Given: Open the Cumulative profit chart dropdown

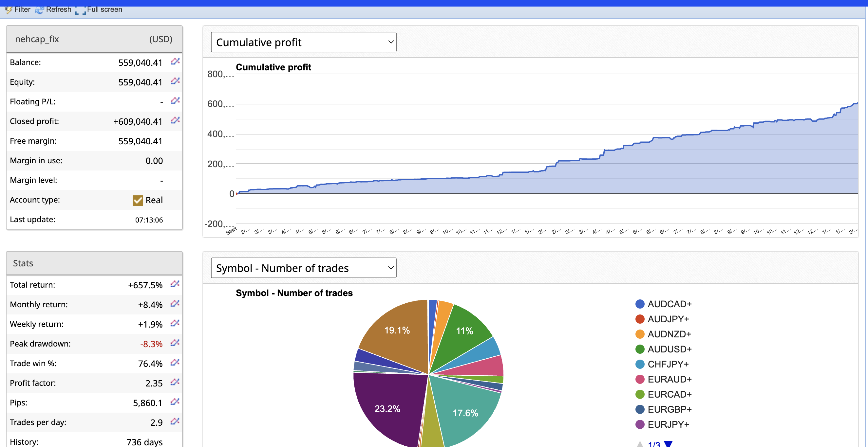Looking at the screenshot, I should [303, 42].
